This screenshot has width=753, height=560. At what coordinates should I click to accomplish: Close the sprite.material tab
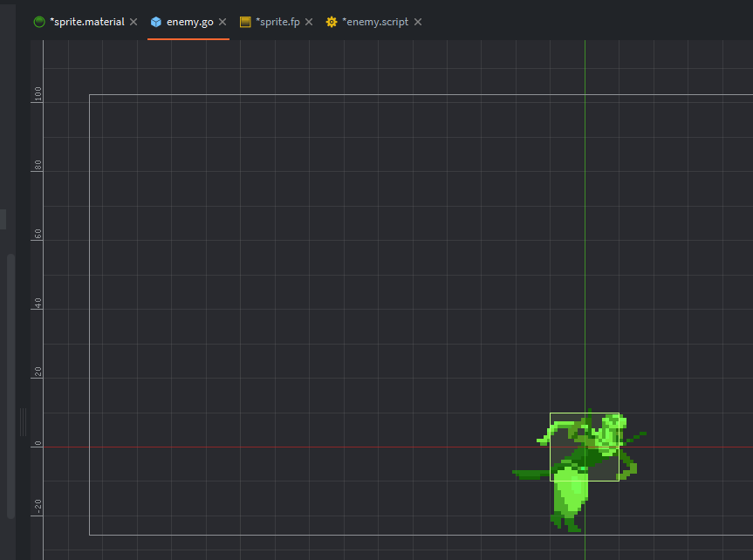point(133,22)
